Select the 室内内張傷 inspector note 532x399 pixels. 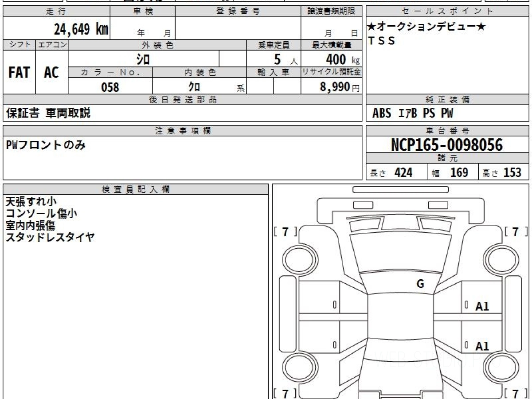click(x=30, y=225)
